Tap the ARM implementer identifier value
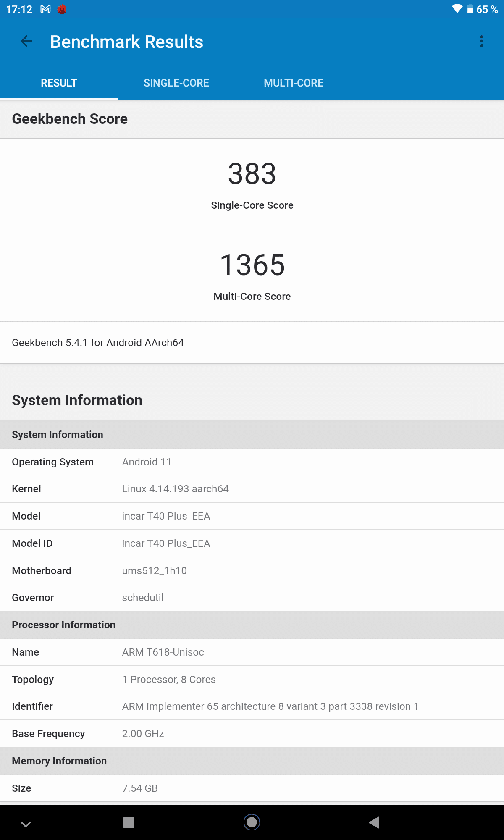This screenshot has width=504, height=840. [270, 706]
